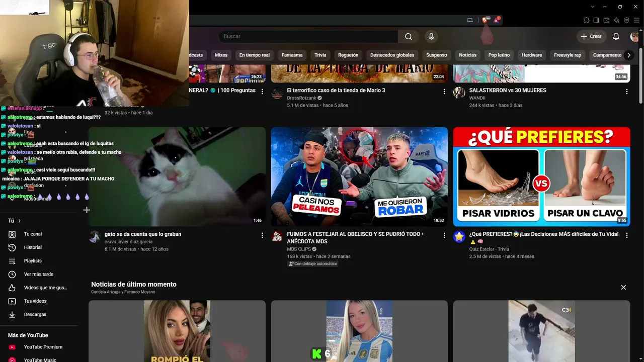Open the account avatar menu
644x362 pixels.
634,36
